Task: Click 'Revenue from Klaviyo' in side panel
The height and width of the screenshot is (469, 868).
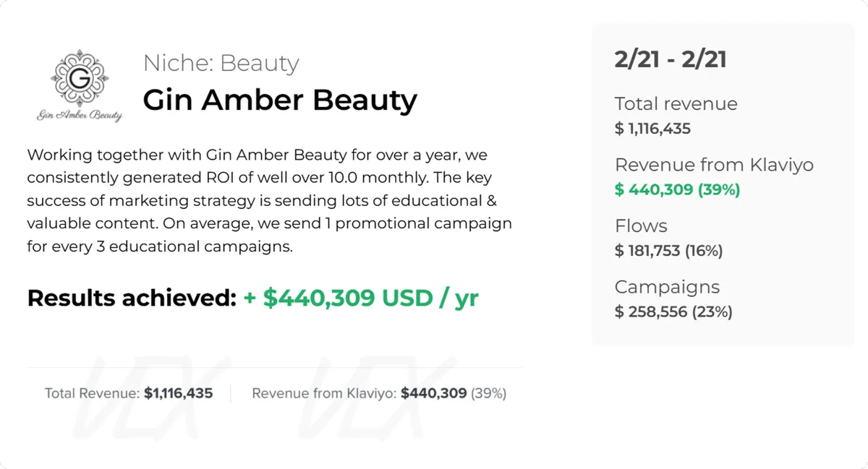Action: coord(713,165)
